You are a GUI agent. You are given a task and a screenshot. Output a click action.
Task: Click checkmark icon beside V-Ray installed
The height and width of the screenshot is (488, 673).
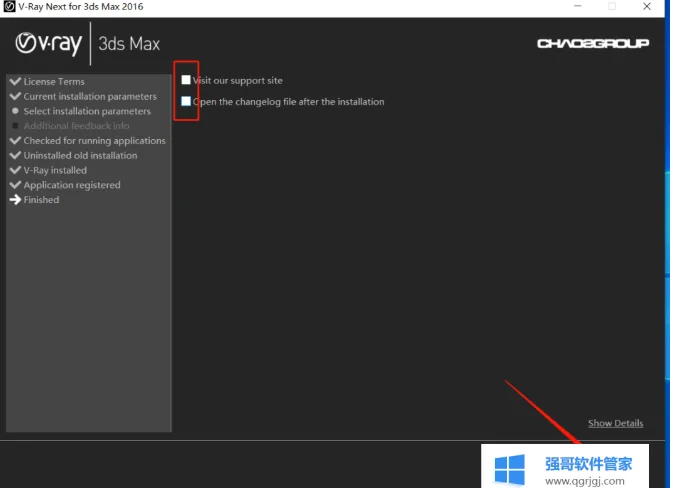[x=15, y=170]
